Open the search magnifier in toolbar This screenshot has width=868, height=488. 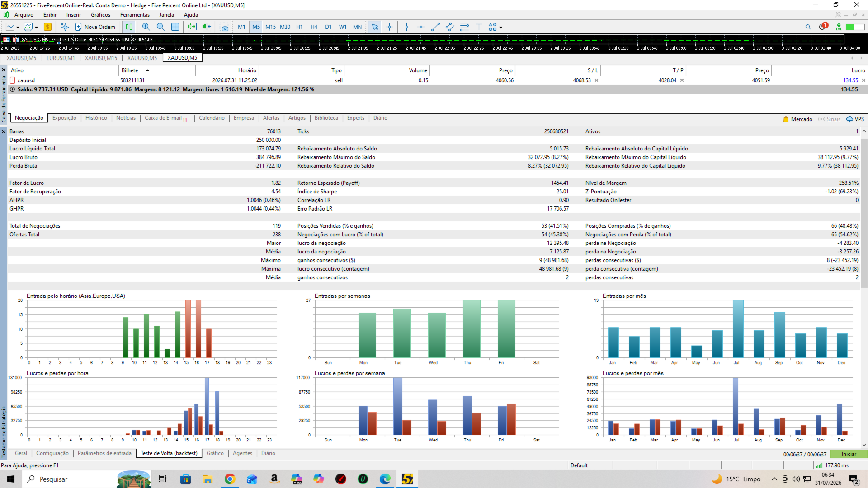pyautogui.click(x=808, y=27)
